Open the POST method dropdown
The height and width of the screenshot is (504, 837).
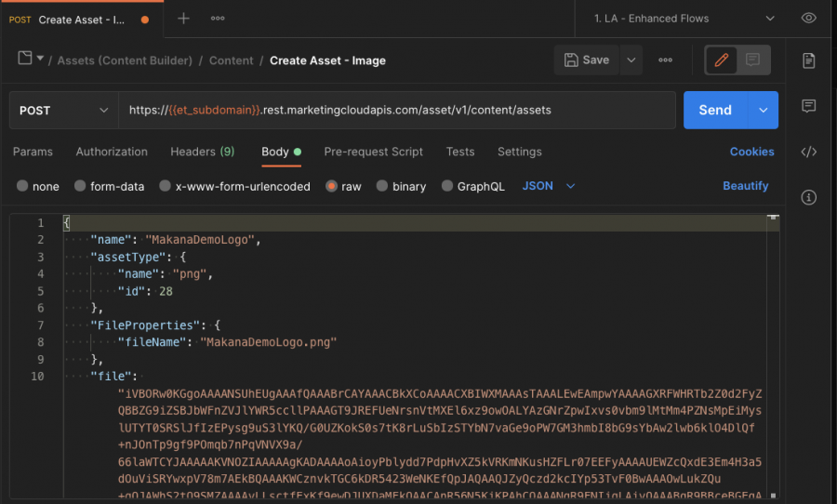(x=63, y=111)
